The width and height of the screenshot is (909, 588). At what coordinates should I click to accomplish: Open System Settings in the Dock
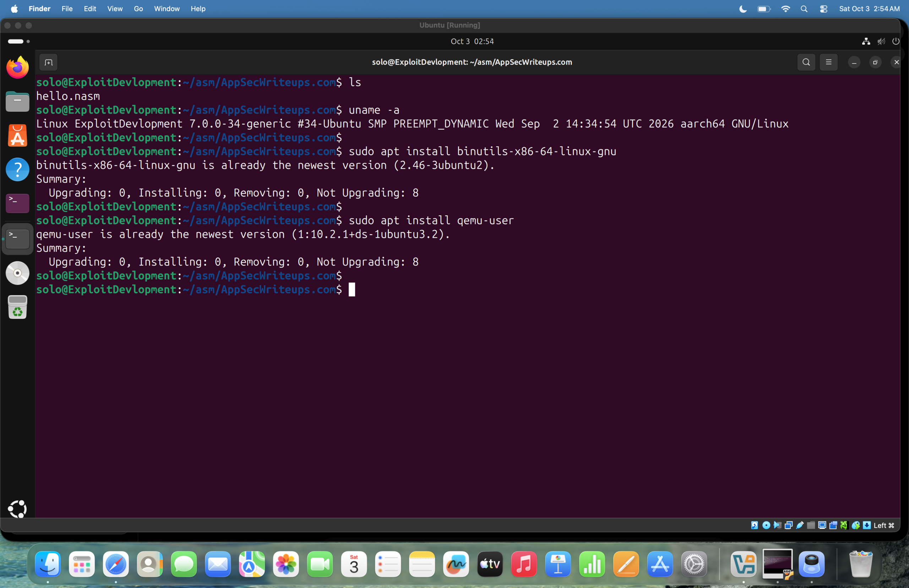tap(694, 564)
